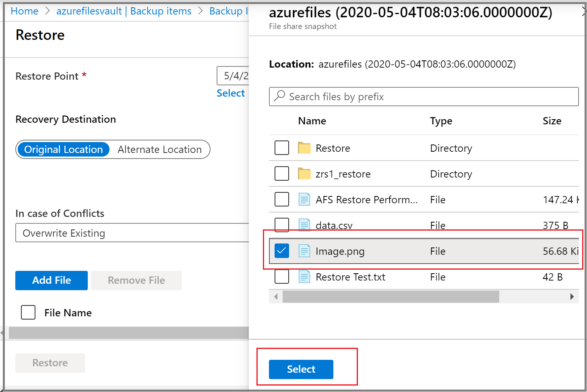Click the Image.png file icon
The image size is (587, 392).
coord(304,251)
